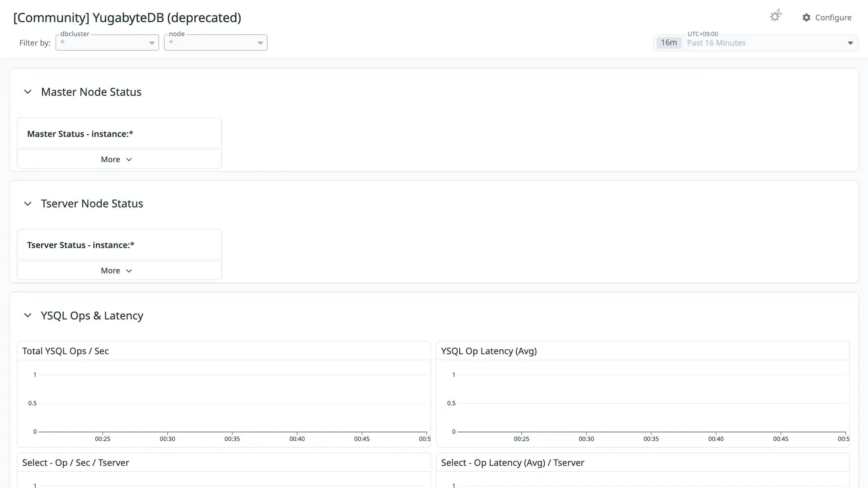Click the dashboard title YugabyteDB (deprecated)

click(127, 18)
